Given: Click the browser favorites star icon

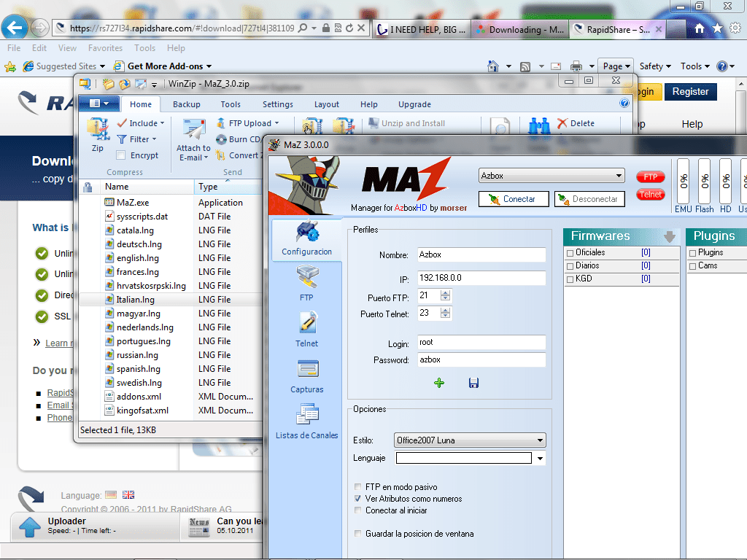Looking at the screenshot, I should pos(718,28).
